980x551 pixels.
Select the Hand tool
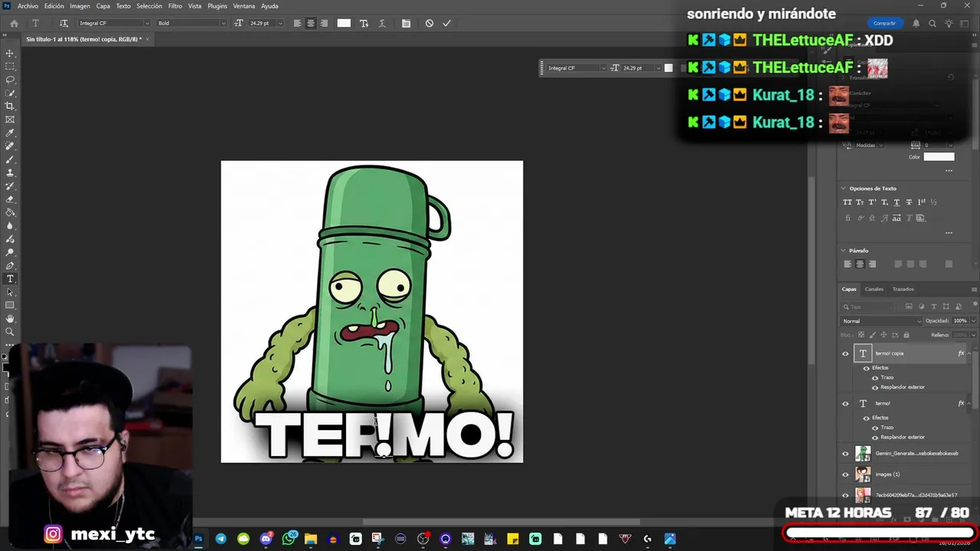tap(10, 318)
